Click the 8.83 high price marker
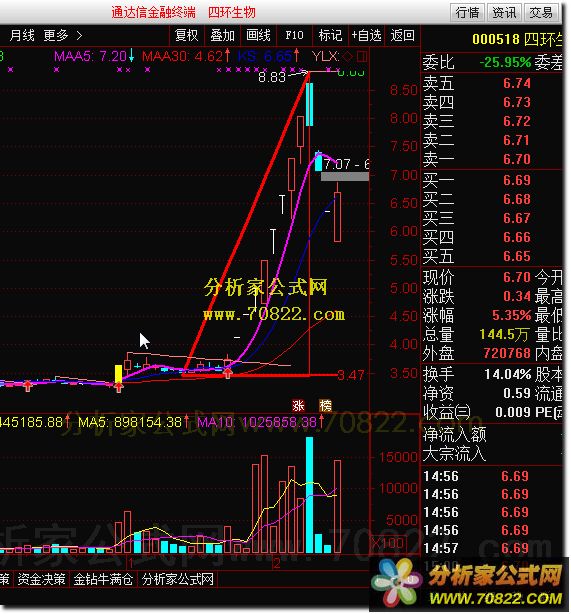571x614 pixels. click(x=272, y=77)
